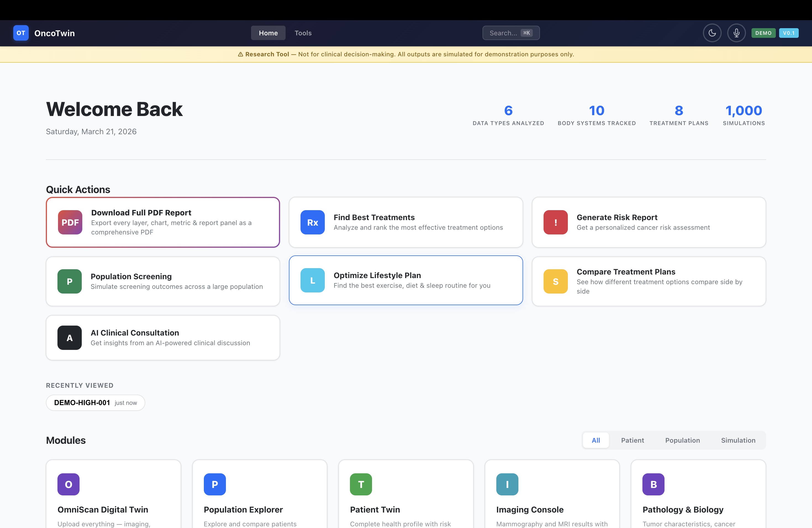Click in the Search input field

click(x=503, y=33)
